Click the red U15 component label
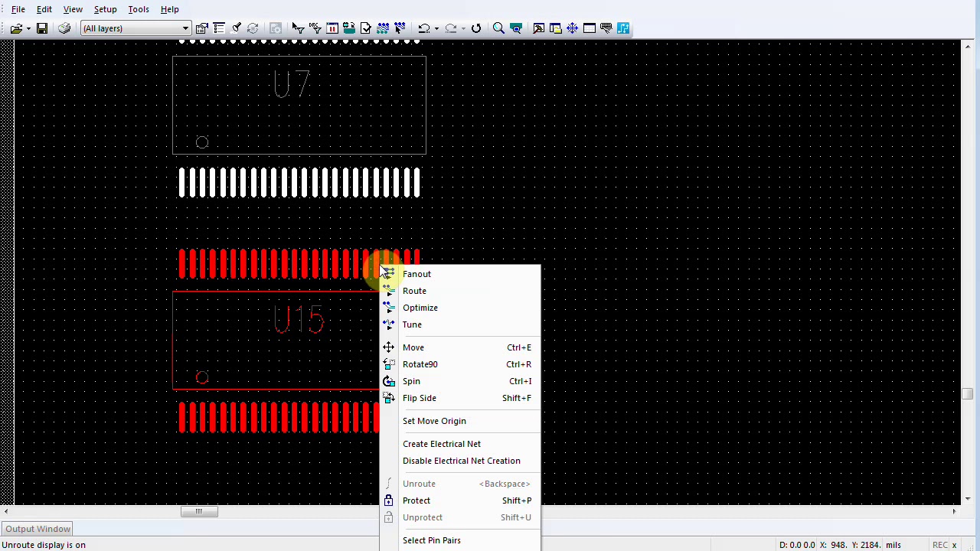This screenshot has height=551, width=980. coord(299,320)
